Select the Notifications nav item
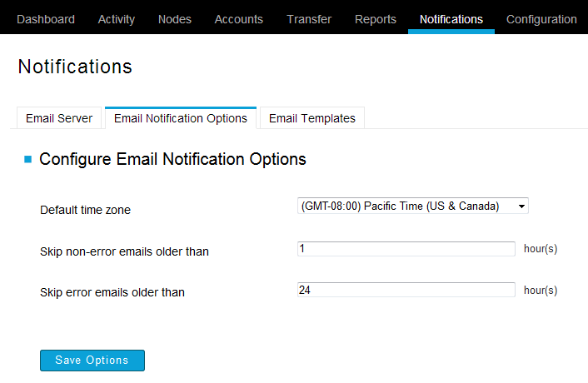Image resolution: width=588 pixels, height=383 pixels. click(451, 19)
